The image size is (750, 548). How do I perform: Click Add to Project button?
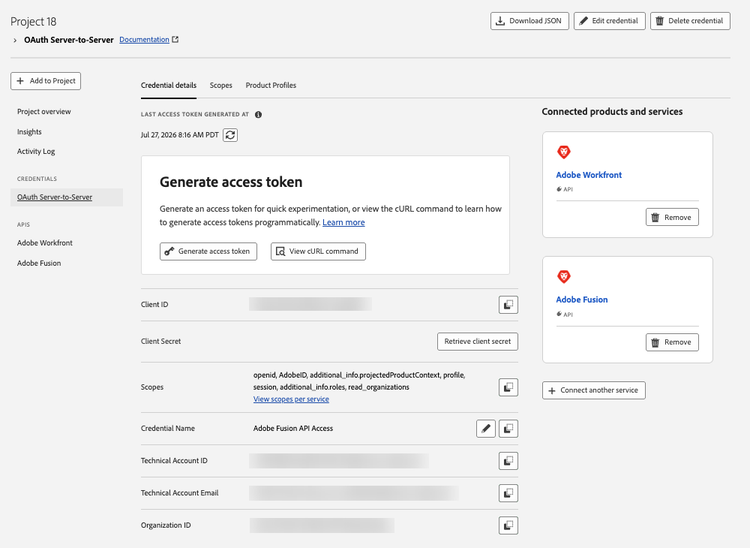pyautogui.click(x=45, y=81)
